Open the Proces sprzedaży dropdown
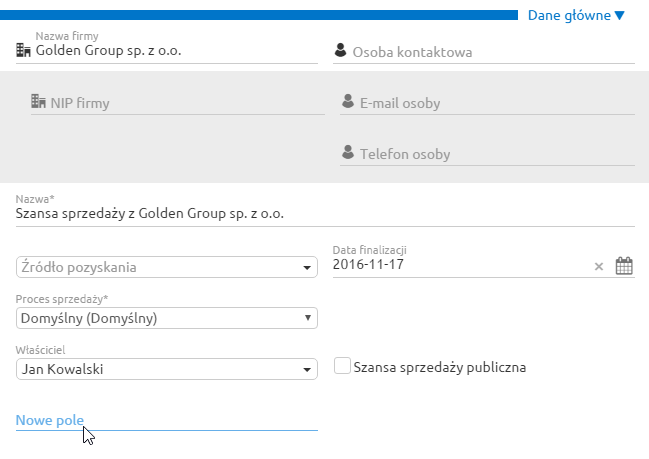Viewport: 649px width, 459px height. [x=167, y=318]
